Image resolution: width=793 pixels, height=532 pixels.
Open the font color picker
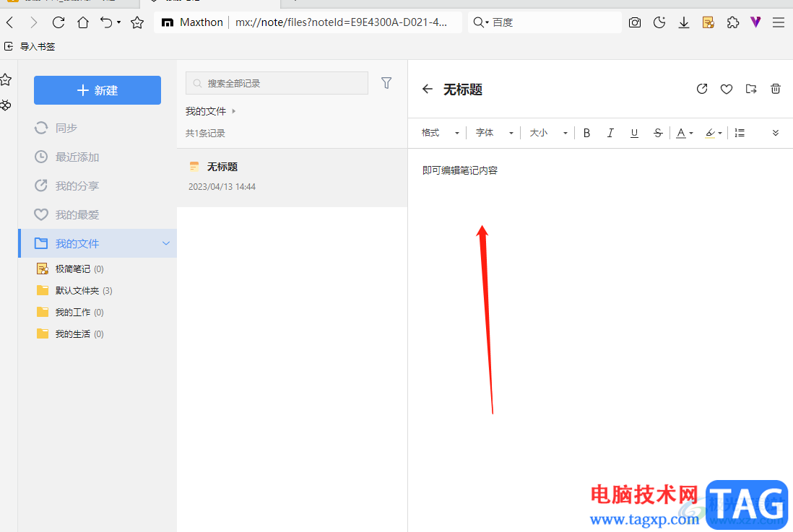tap(684, 133)
